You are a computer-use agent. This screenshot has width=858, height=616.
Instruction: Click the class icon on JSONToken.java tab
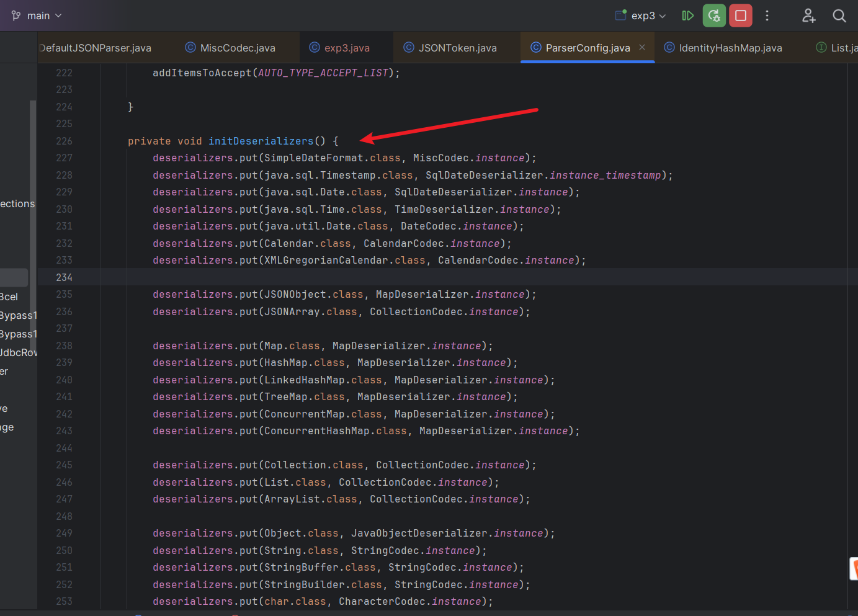tap(409, 48)
